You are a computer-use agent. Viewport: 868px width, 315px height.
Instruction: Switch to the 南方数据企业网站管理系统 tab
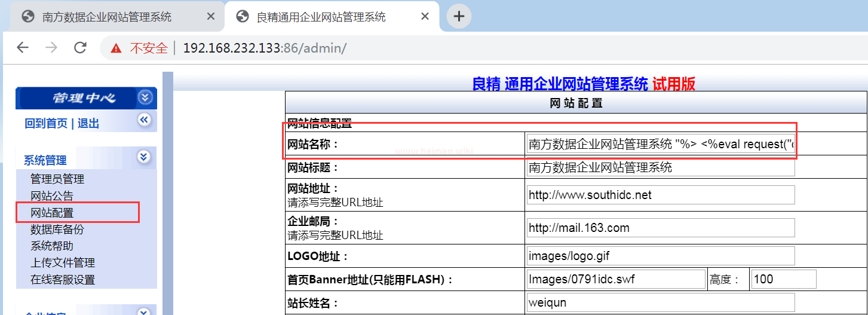[x=108, y=17]
